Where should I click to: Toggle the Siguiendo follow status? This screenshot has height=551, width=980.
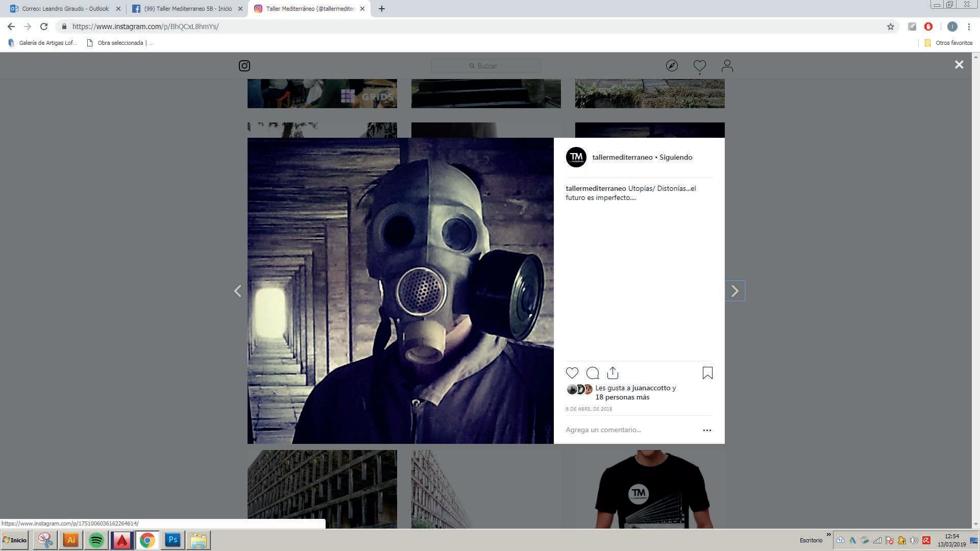(676, 157)
